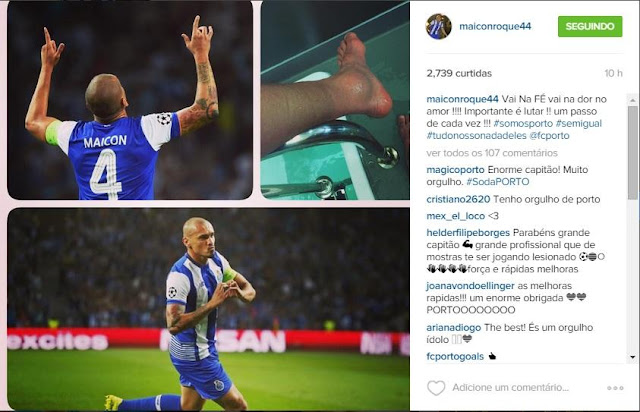Focus the 'Adicione um comentário' field
Viewport: 640px width, 412px height.
(x=510, y=388)
